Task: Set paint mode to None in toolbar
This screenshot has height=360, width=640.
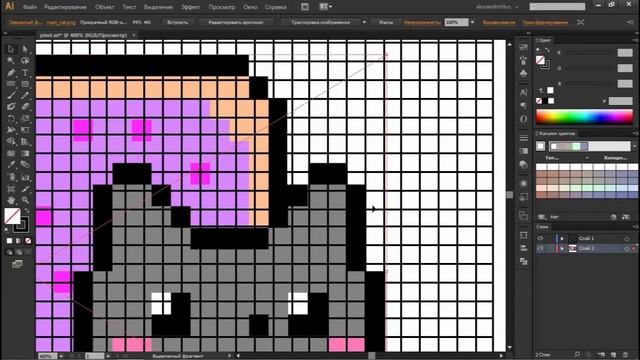Action: click(x=28, y=241)
